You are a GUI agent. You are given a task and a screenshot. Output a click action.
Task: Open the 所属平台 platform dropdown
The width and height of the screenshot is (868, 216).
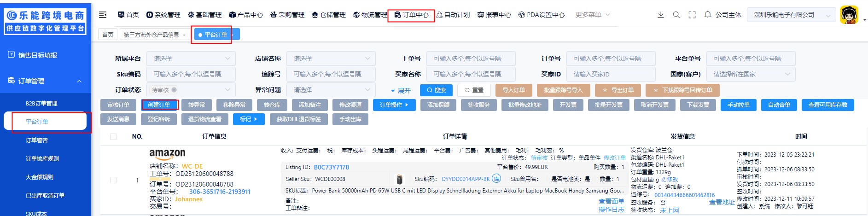[x=191, y=58]
